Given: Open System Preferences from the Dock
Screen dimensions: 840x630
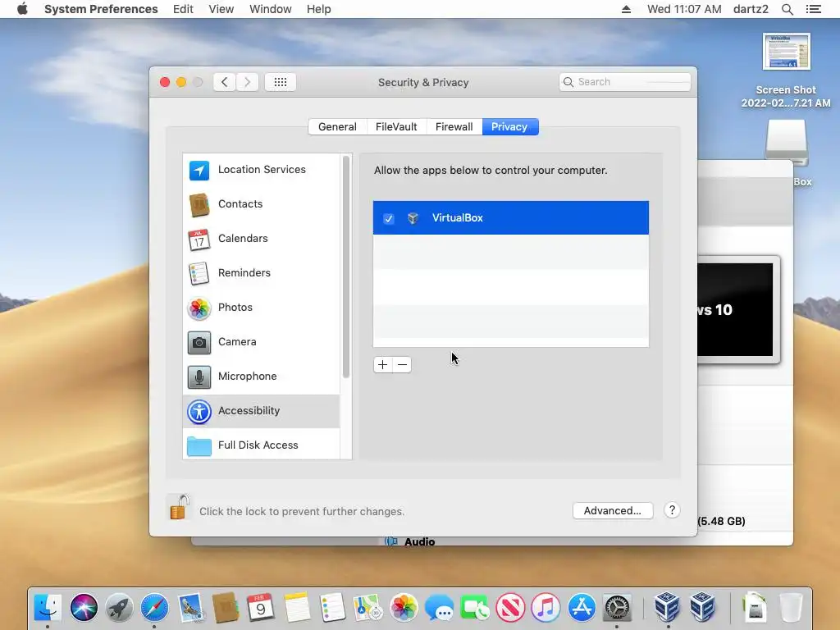Looking at the screenshot, I should tap(617, 608).
